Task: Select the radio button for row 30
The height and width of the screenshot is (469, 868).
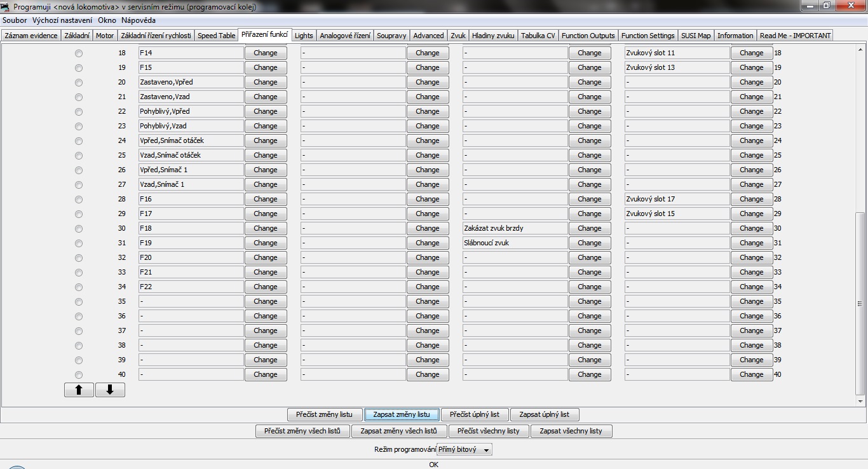Action: tap(79, 229)
